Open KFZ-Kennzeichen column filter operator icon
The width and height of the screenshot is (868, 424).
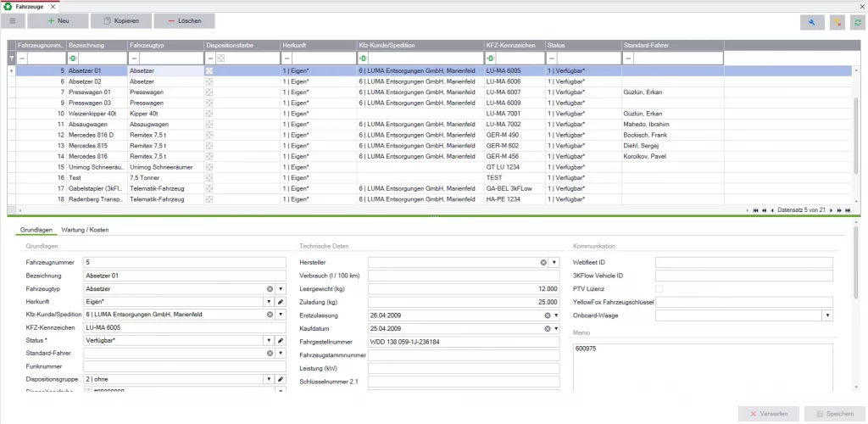coord(490,59)
